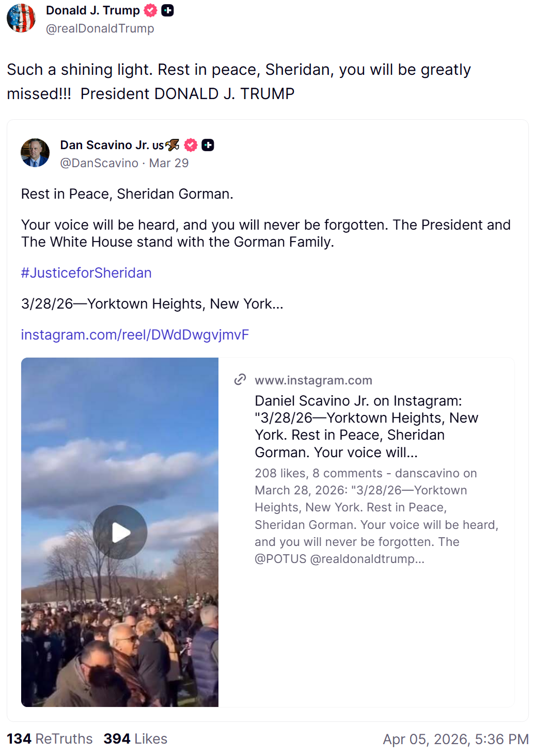
Task: Click the chain link icon beside www.instagram.com
Action: tap(240, 380)
